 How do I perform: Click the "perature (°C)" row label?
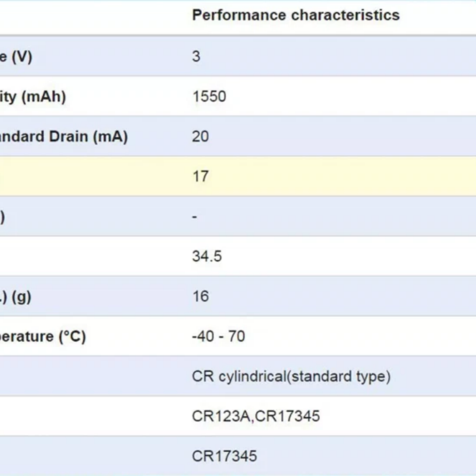click(42, 337)
